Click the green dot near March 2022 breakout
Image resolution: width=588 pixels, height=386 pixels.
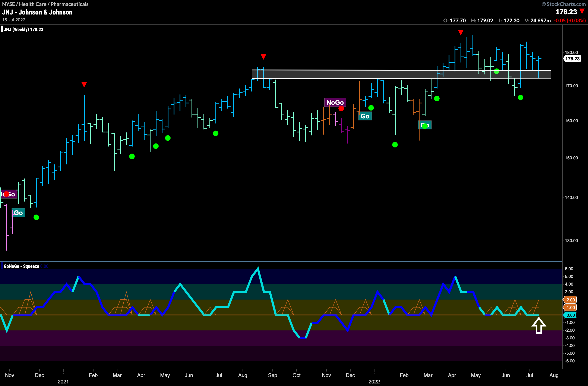coord(437,99)
